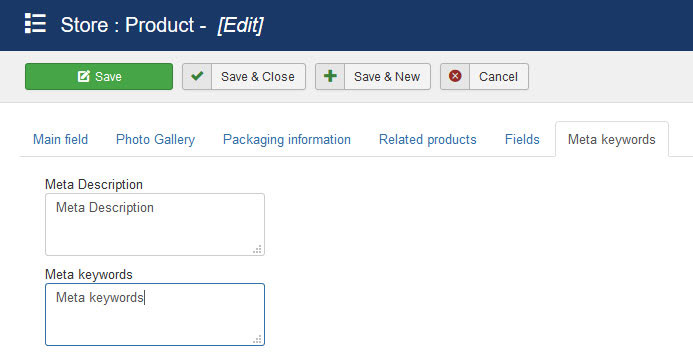
Task: Click the edit pencil icon on Save
Action: tap(84, 76)
